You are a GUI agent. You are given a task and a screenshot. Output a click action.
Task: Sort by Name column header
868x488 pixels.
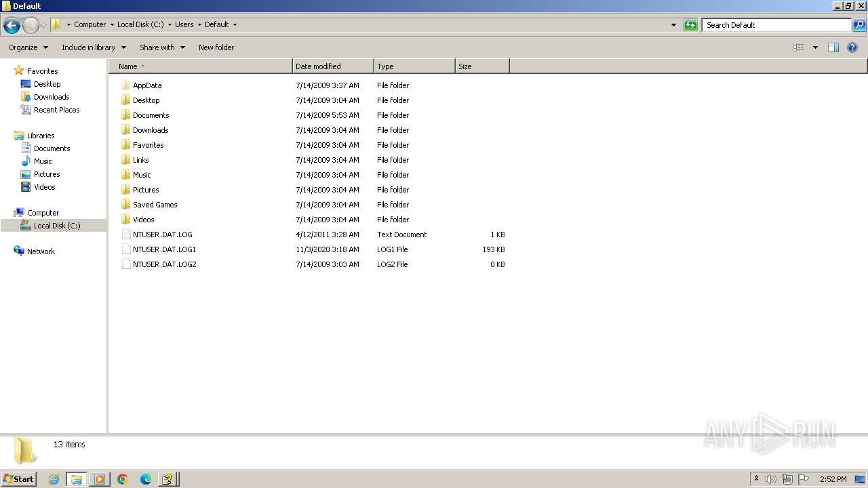[201, 66]
